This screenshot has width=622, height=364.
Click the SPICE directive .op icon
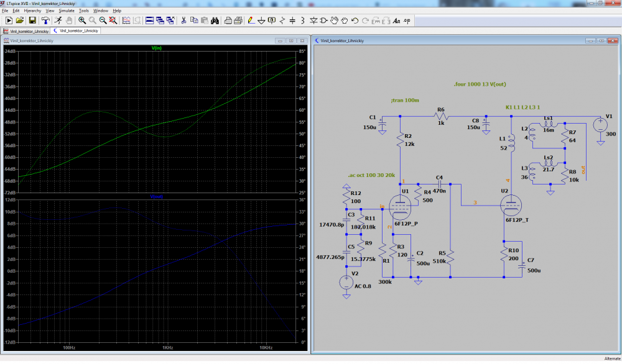[x=407, y=20]
